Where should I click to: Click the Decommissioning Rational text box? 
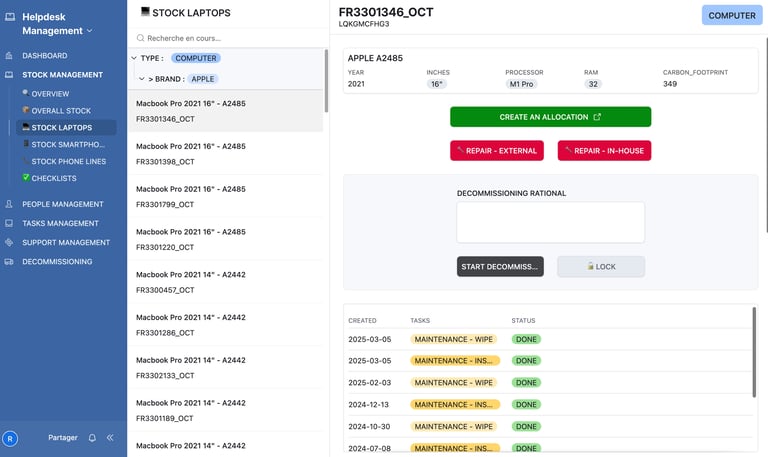click(550, 222)
